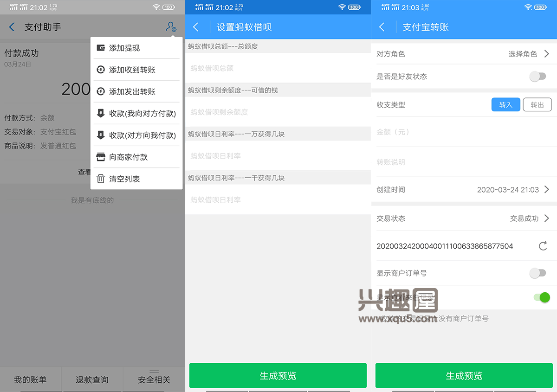The image size is (557, 392).
Task: Tap the battery indicator above 支付宝转账
Action: point(540,7)
